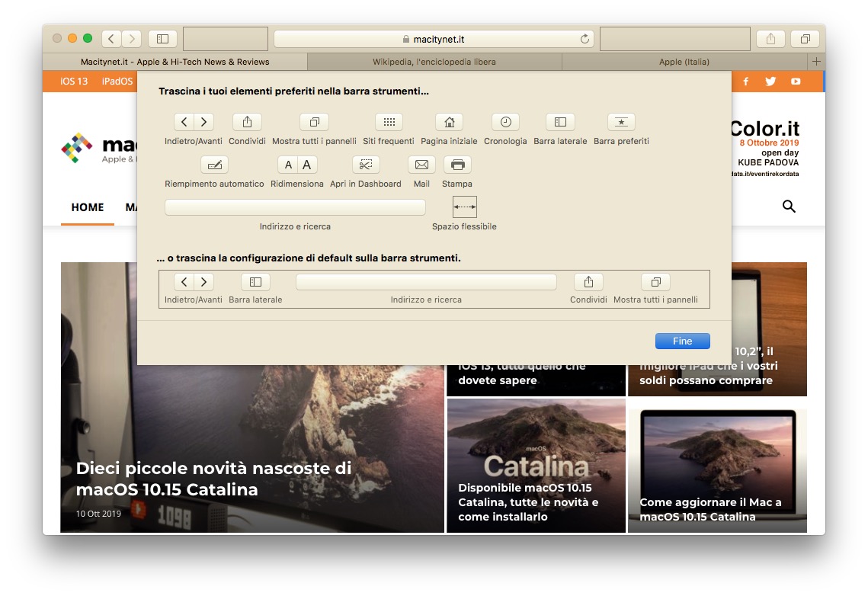Select the Indirizzo e ricerca field in palette
This screenshot has height=596, width=868.
pos(295,207)
